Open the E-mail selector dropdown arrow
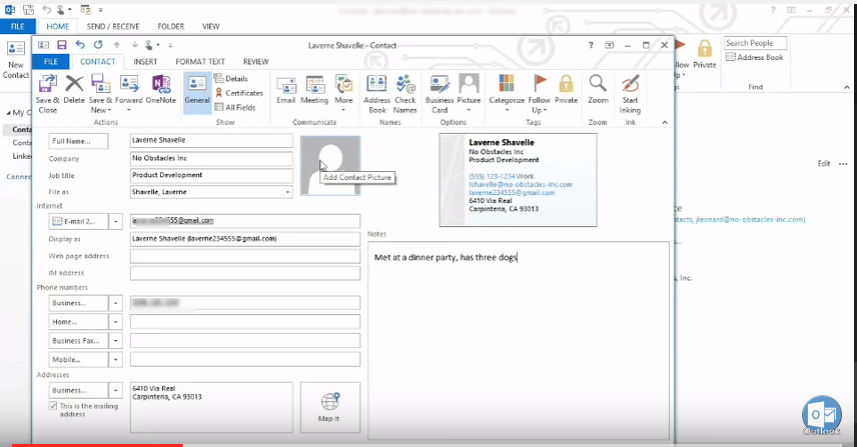857x447 pixels. (x=116, y=221)
